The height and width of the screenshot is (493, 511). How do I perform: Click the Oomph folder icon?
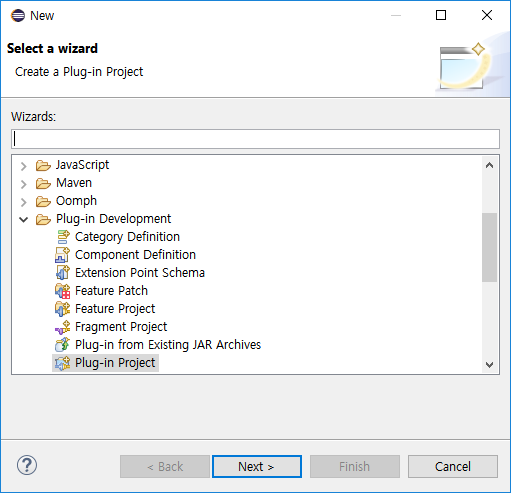coord(43,201)
